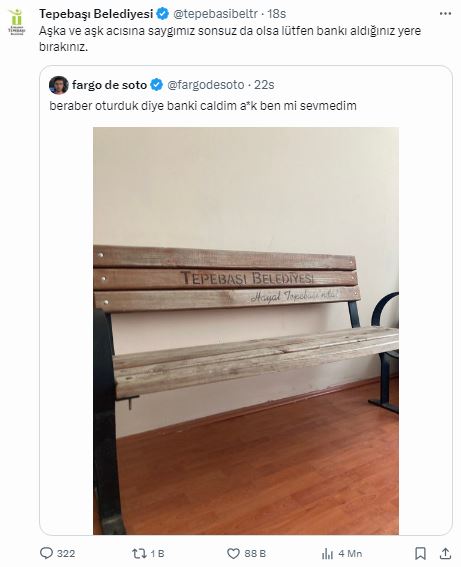Image resolution: width=461 pixels, height=567 pixels.
Task: Enlarge the bench photo in quoted tweet
Action: click(x=246, y=331)
